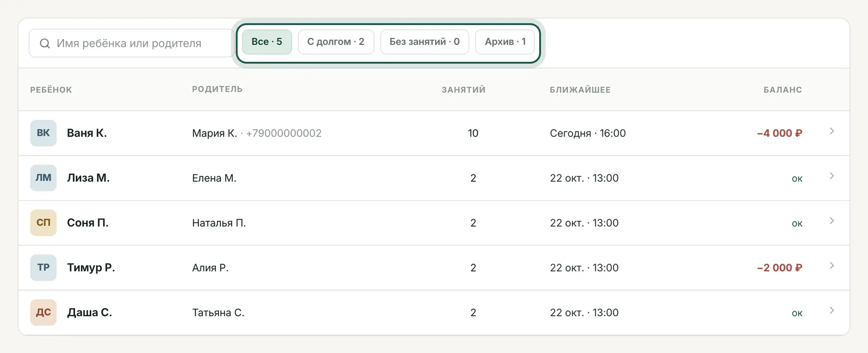Click the ок balance for Соня П.
The width and height of the screenshot is (868, 353).
(797, 224)
